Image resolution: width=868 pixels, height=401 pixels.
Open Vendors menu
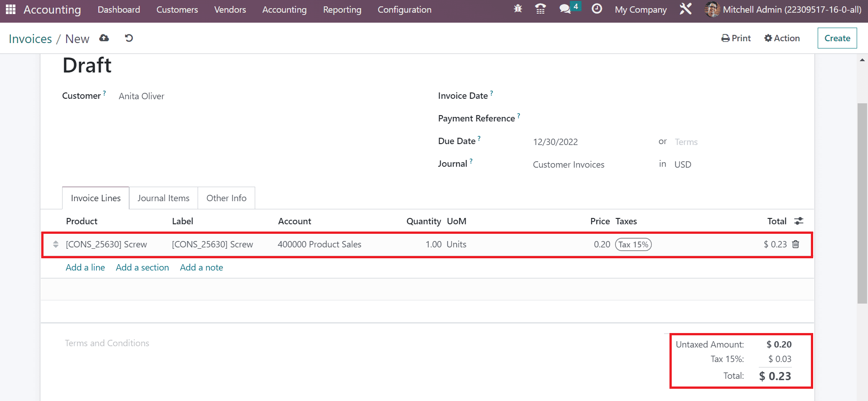(230, 10)
